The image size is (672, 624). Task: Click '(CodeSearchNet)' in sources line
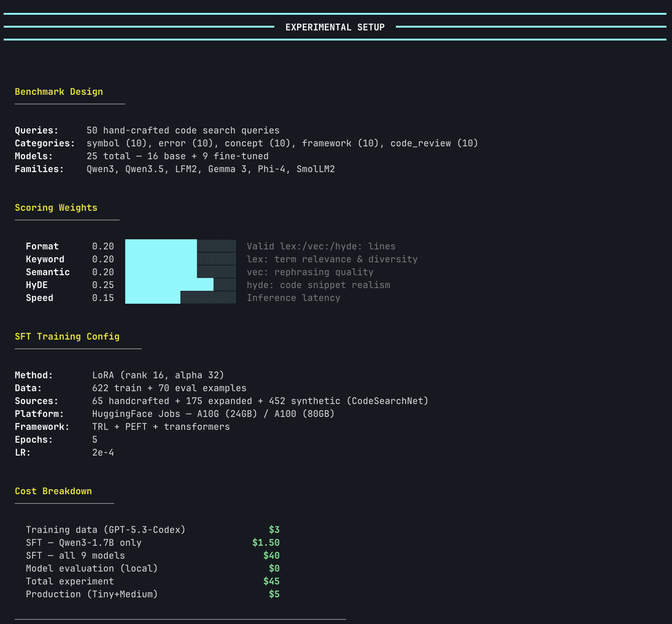(388, 401)
